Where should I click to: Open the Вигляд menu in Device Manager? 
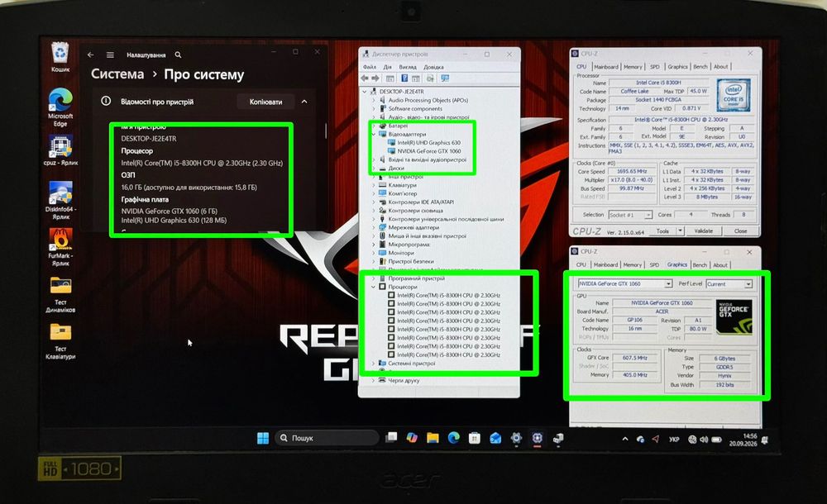408,67
